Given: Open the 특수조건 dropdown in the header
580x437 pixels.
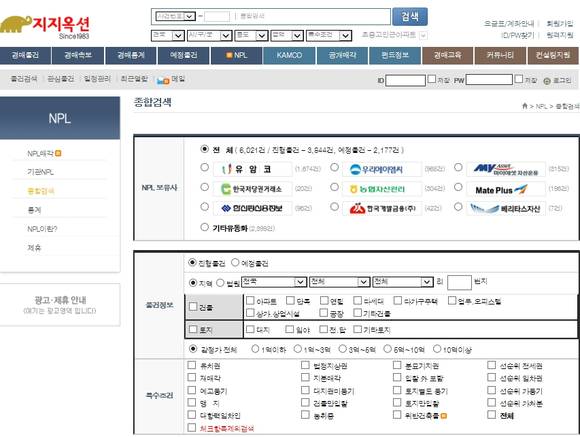Looking at the screenshot, I should 329,36.
